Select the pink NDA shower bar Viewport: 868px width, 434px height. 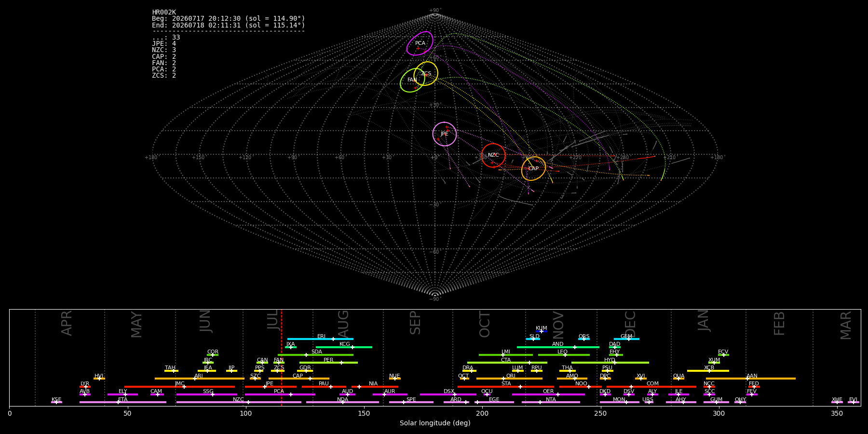pos(342,402)
